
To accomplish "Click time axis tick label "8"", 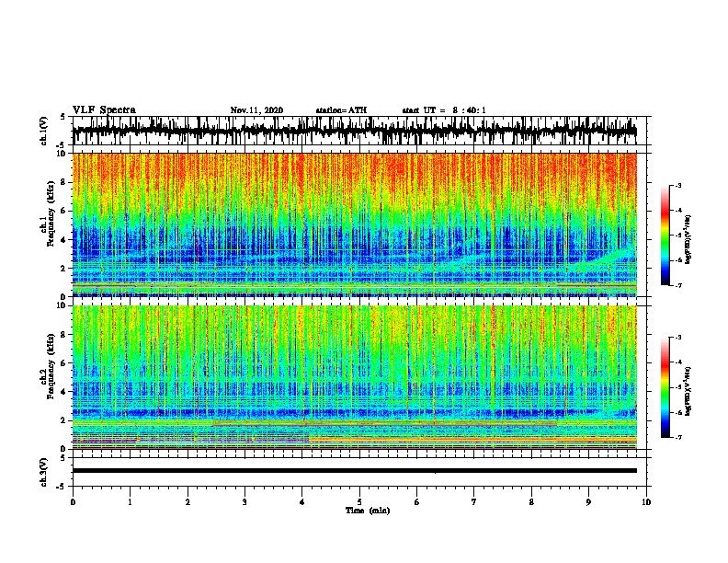I will tap(531, 501).
